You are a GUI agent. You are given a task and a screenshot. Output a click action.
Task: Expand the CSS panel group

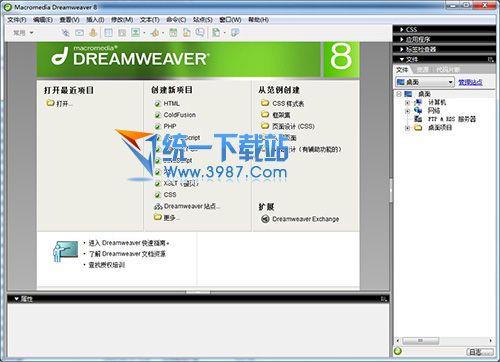tap(402, 29)
